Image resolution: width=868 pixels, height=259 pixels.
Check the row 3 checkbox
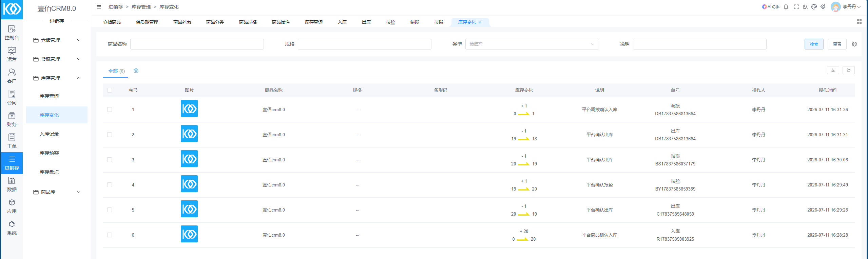pyautogui.click(x=110, y=160)
